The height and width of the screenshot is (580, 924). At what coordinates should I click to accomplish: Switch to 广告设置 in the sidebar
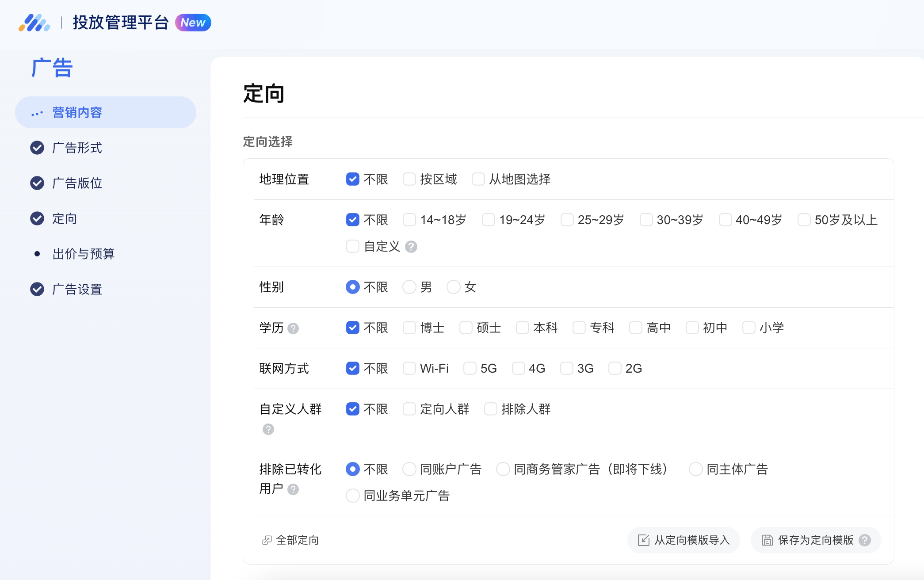77,289
